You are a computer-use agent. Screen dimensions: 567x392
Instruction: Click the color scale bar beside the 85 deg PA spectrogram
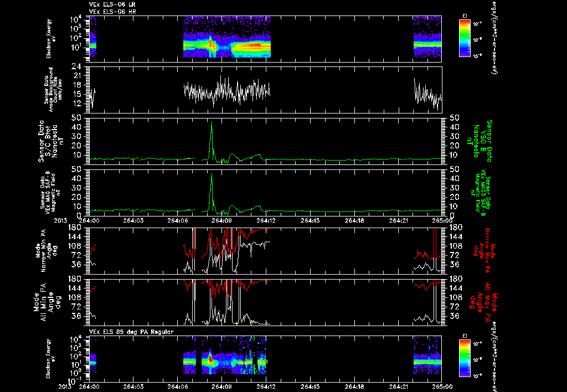465,359
